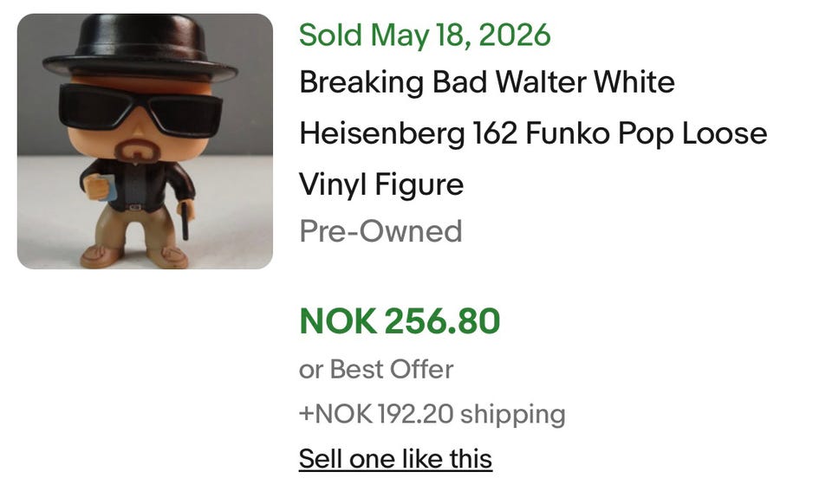Screen dimensions: 832x504
Task: Select the 'Pre-Owned' condition label
Action: pos(380,231)
